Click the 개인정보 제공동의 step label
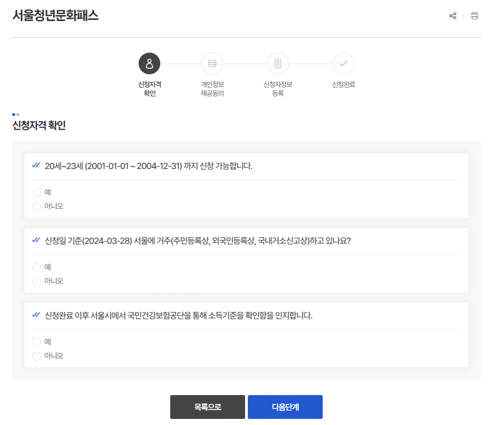This screenshot has height=425, width=504. click(212, 89)
